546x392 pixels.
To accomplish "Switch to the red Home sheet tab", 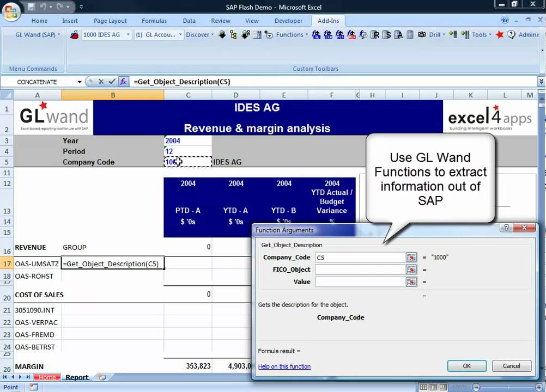I will [47, 377].
